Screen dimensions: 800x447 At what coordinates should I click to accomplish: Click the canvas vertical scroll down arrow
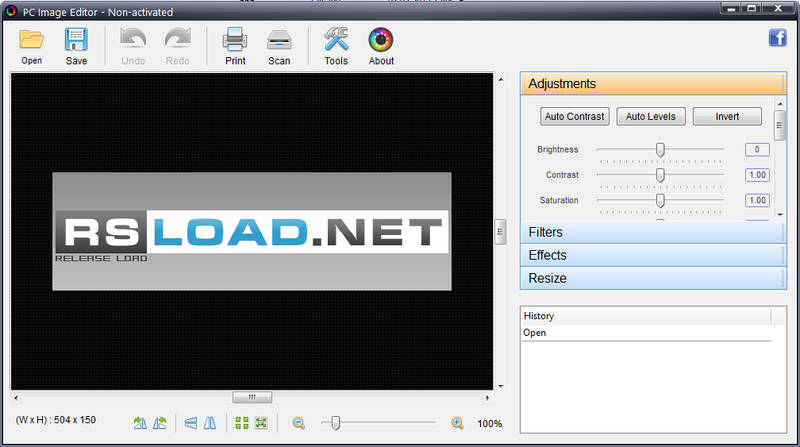501,386
